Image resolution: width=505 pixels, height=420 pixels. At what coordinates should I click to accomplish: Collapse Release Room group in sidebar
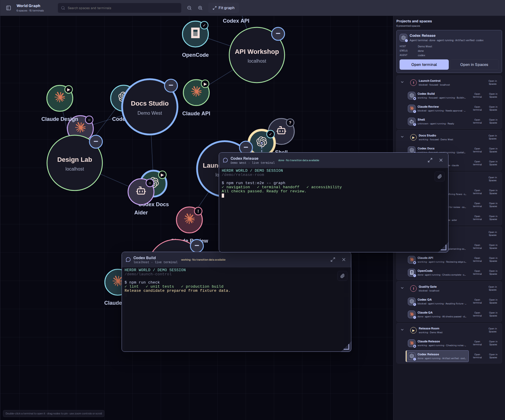coord(402,330)
